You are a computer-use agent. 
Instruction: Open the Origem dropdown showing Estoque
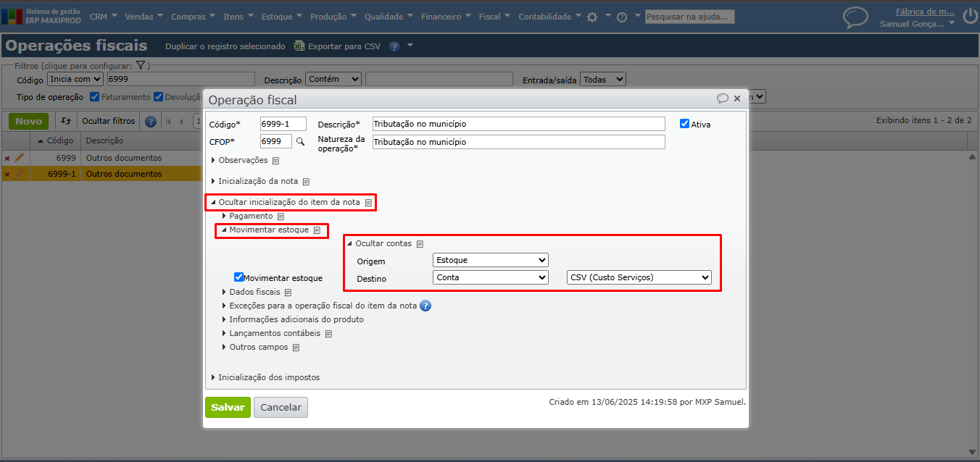491,260
